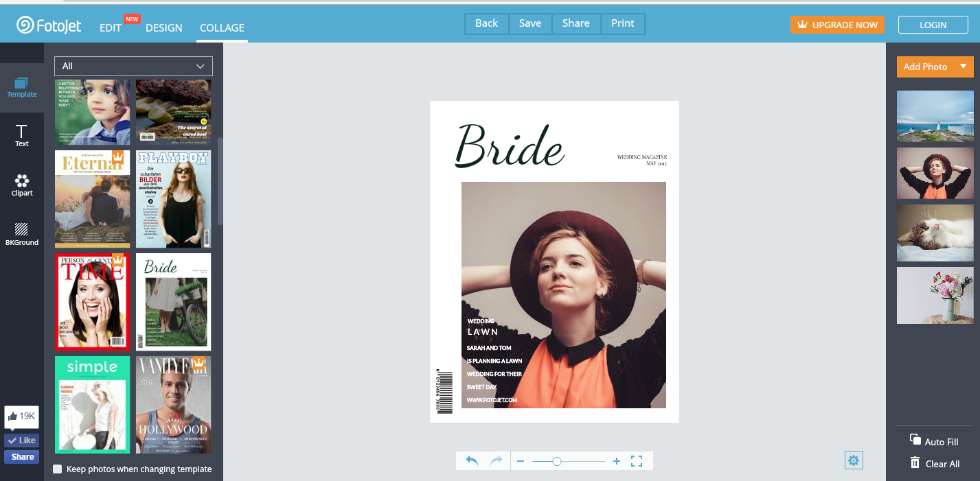Click the Bride title on canvas

coord(510,146)
